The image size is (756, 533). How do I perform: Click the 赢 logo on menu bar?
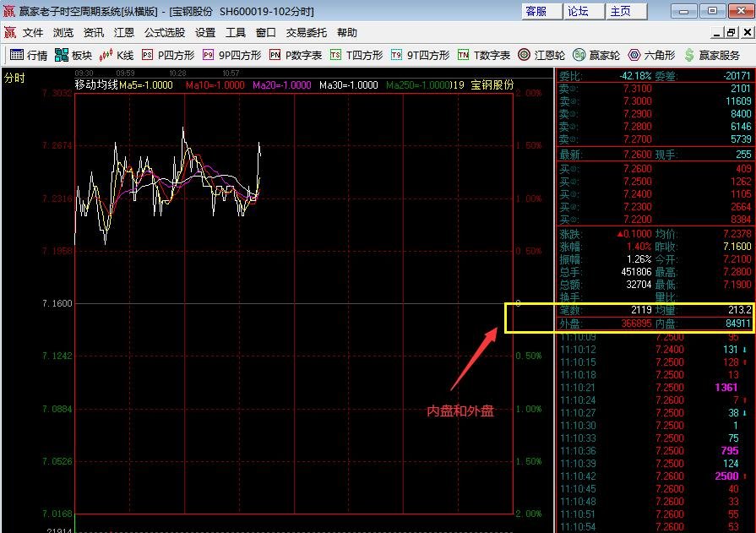coord(9,32)
